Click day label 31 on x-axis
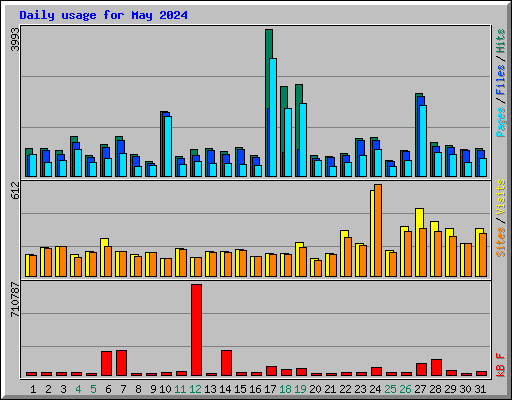The width and height of the screenshot is (512, 400). pyautogui.click(x=480, y=389)
